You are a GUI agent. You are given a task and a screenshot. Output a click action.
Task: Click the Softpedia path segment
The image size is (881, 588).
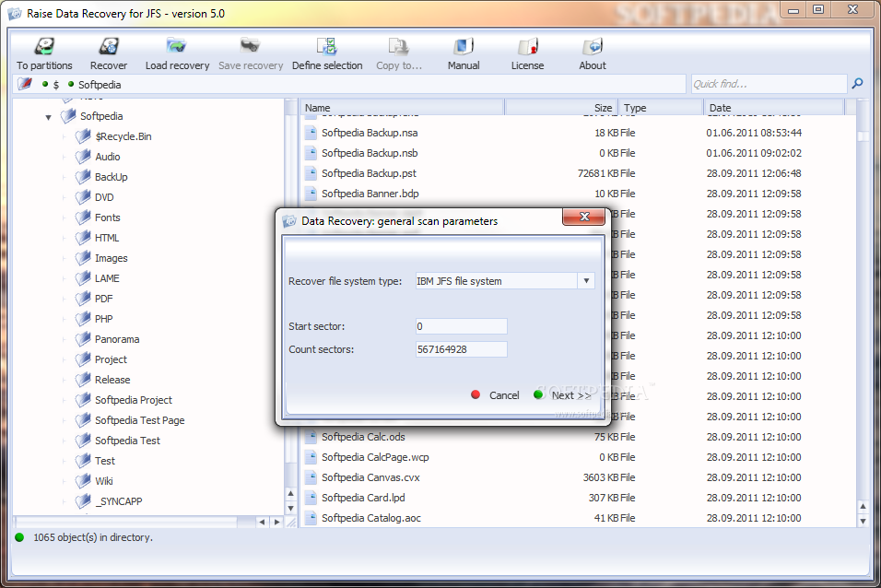pyautogui.click(x=100, y=84)
